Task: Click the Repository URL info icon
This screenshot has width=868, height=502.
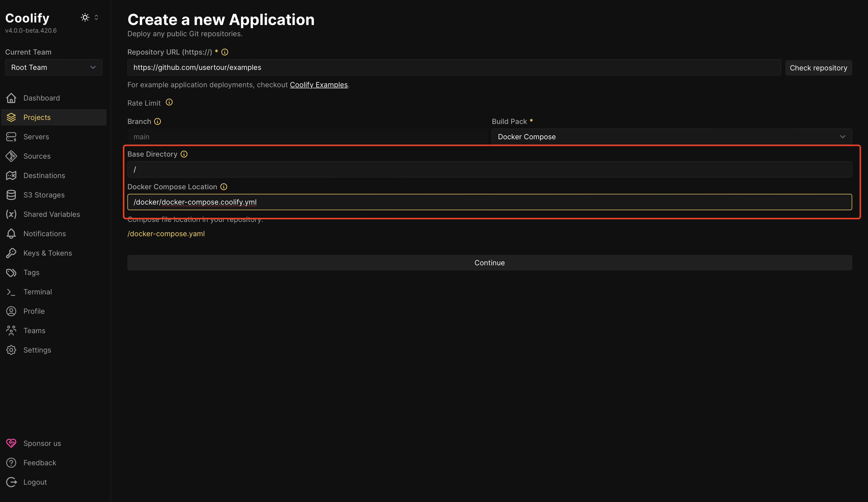Action: coord(225,52)
